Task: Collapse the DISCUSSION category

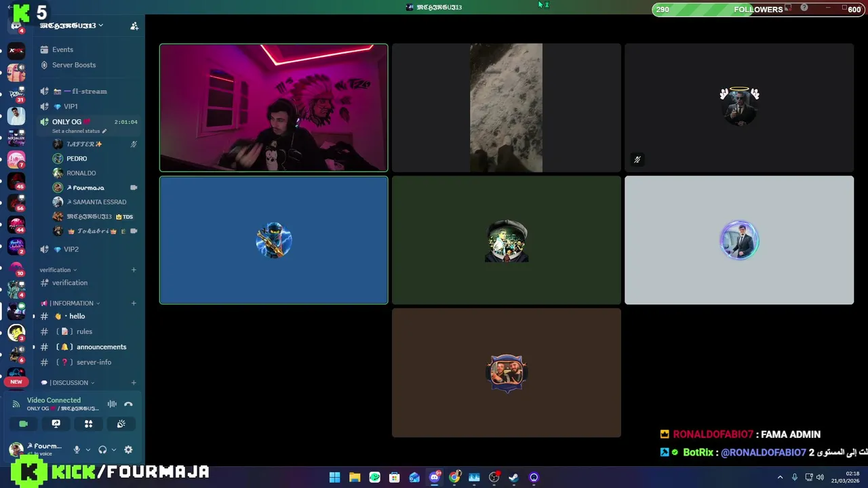Action: coord(67,382)
